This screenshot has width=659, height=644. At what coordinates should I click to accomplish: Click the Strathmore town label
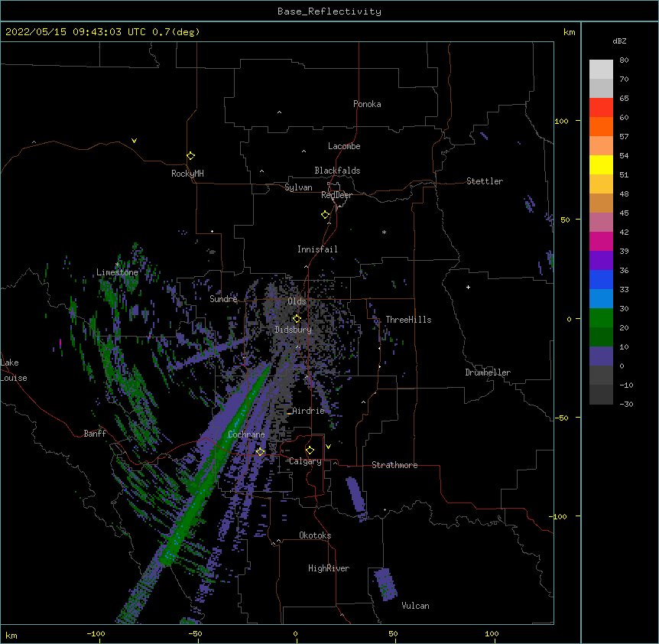[394, 465]
